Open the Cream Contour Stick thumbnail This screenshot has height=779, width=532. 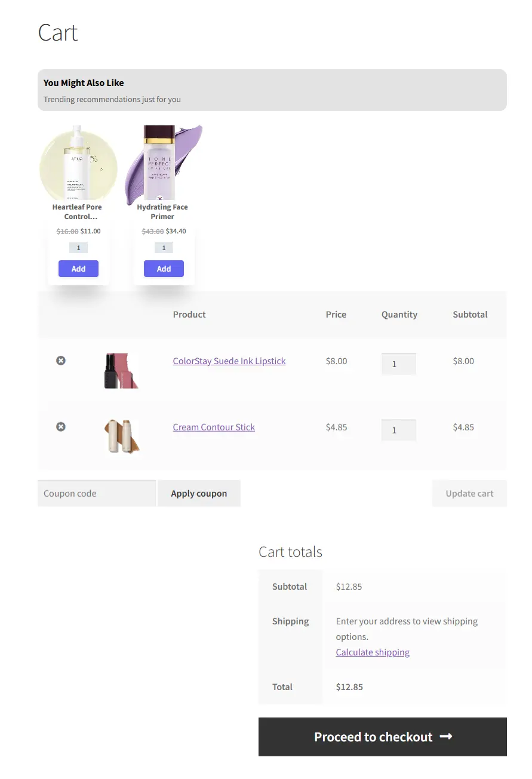[x=121, y=437]
